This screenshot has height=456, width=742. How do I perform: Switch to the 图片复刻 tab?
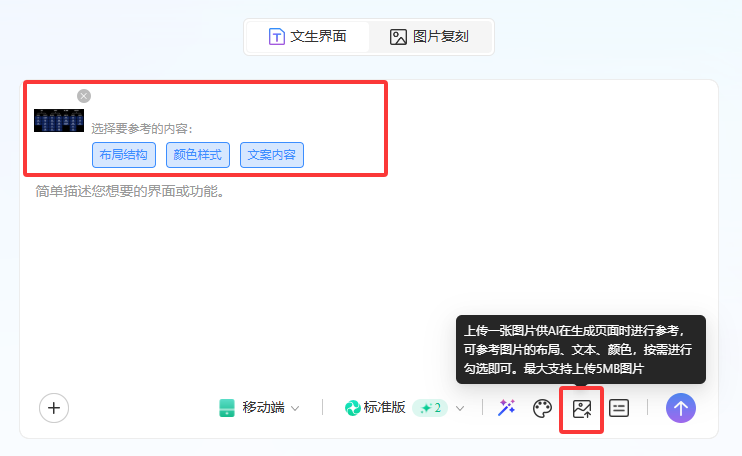pyautogui.click(x=430, y=37)
